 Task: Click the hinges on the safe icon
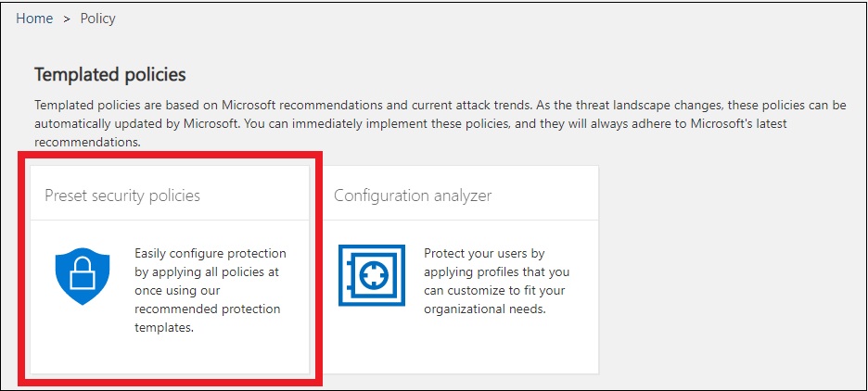(348, 275)
